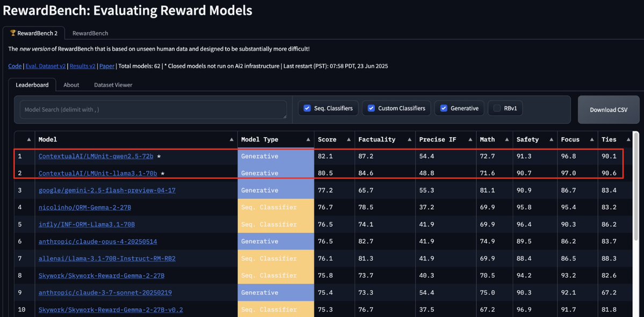Uncheck the Generative filter checkbox
Image resolution: width=644 pixels, height=317 pixels.
[x=444, y=108]
